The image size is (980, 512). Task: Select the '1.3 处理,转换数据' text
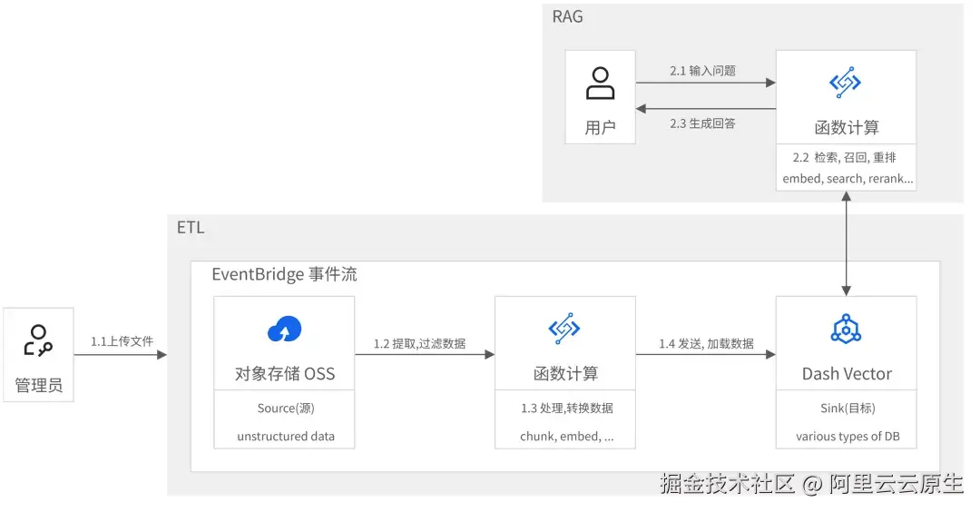tap(567, 409)
